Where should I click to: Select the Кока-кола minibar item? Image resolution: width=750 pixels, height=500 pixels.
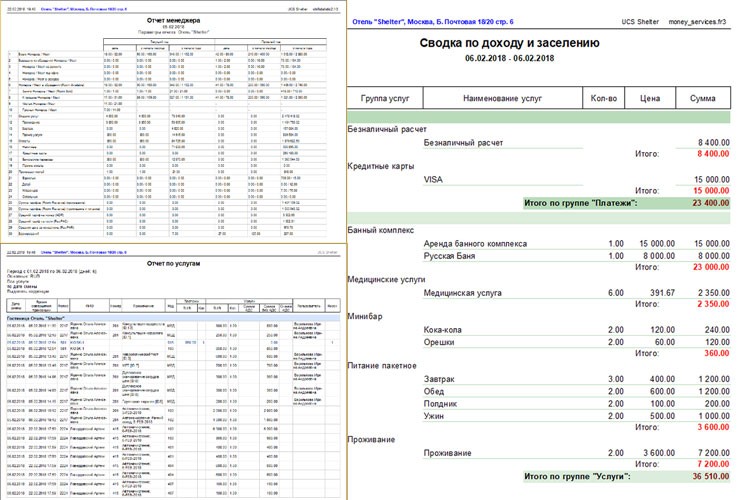click(449, 330)
